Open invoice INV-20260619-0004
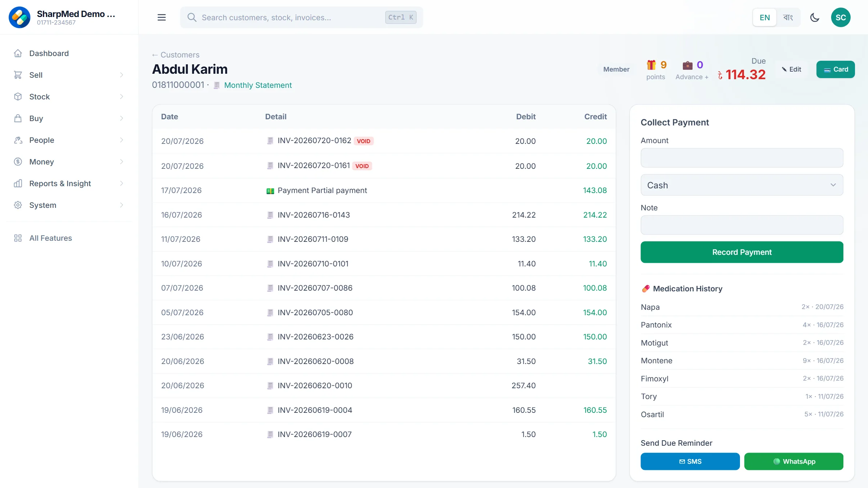The image size is (868, 488). point(315,410)
